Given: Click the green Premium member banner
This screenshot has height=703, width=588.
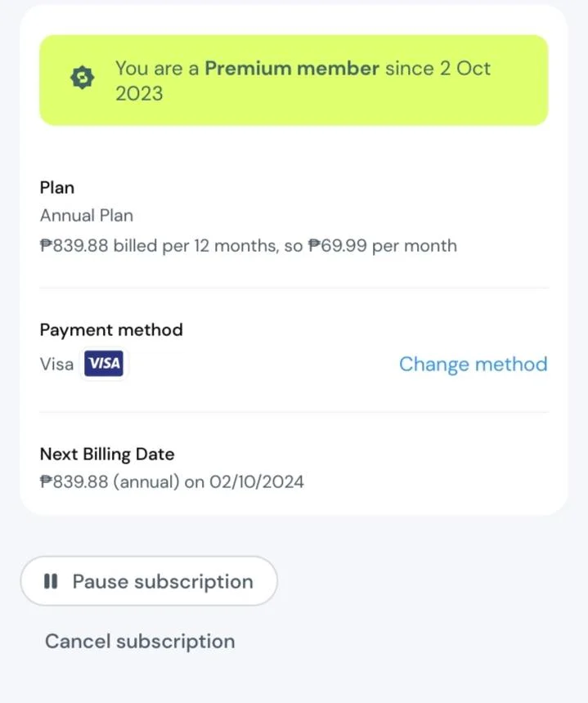Looking at the screenshot, I should (294, 80).
